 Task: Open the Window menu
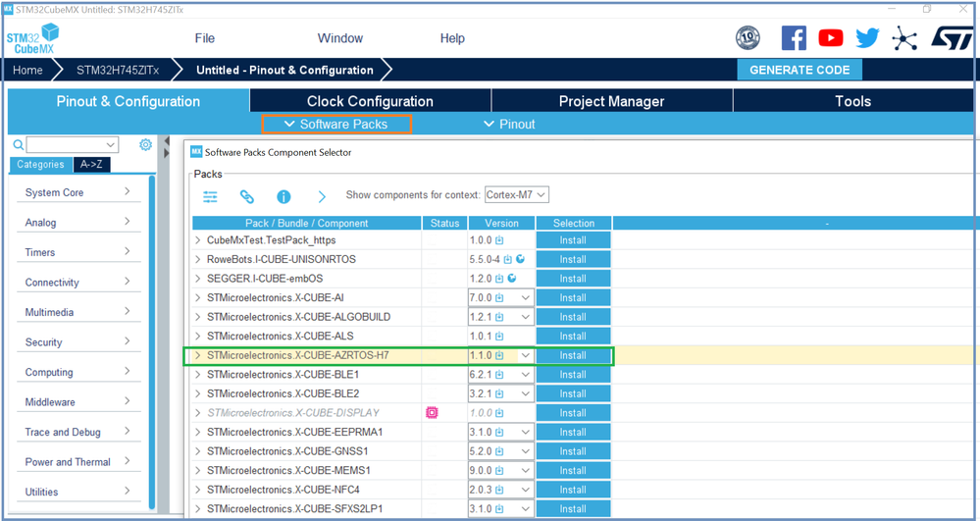340,38
